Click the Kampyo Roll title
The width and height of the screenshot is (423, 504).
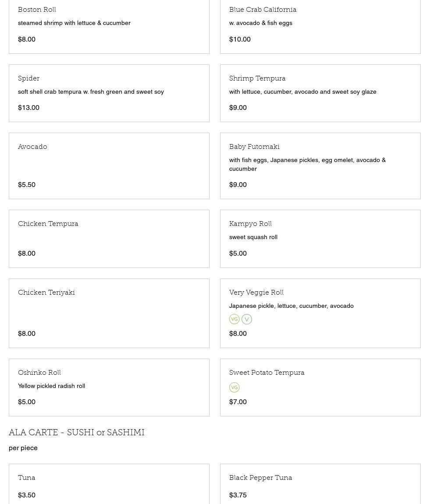tap(250, 224)
